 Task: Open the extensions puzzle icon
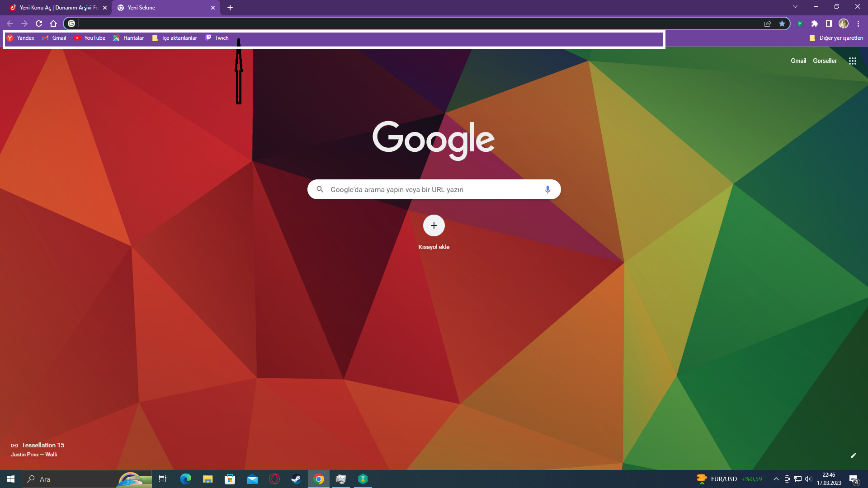(x=815, y=23)
